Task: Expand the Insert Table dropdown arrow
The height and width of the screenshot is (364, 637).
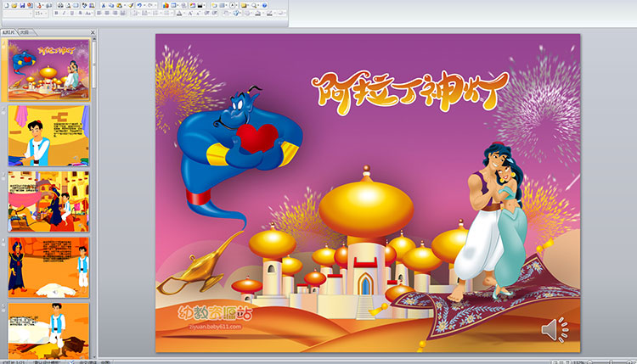Action: tap(178, 5)
